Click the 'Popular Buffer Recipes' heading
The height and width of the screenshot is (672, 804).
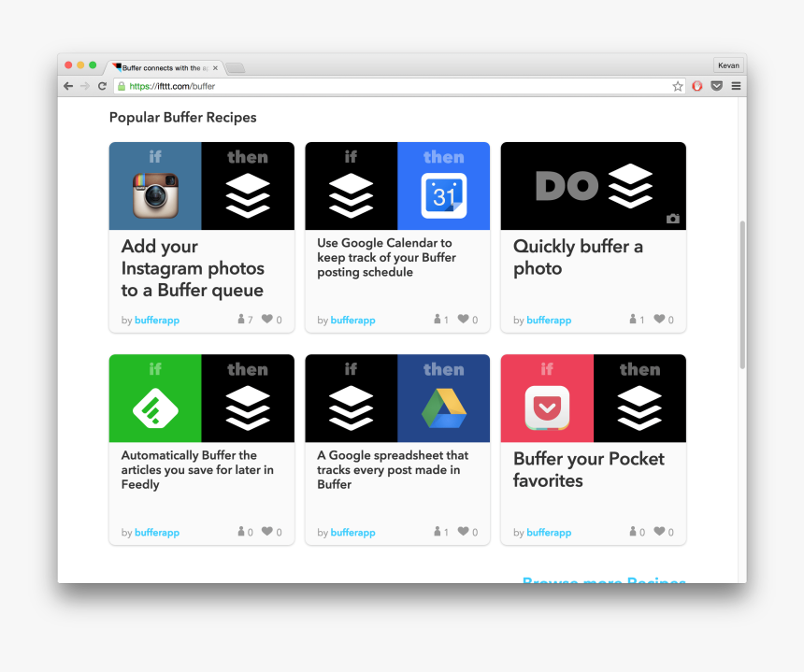point(182,118)
